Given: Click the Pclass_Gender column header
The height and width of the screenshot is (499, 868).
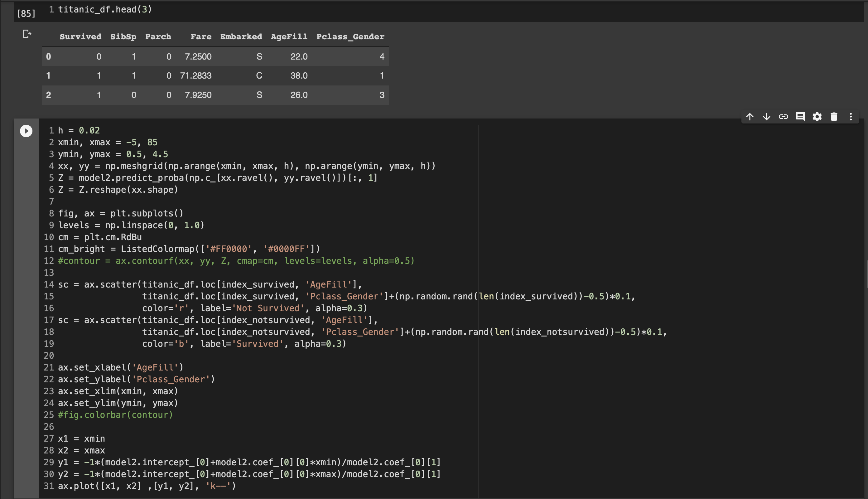Looking at the screenshot, I should [350, 37].
